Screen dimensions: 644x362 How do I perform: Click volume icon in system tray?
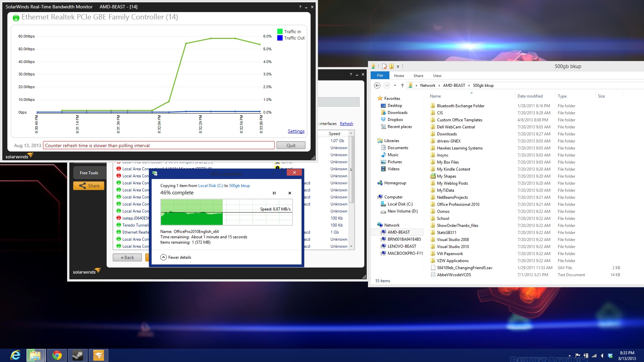602,356
